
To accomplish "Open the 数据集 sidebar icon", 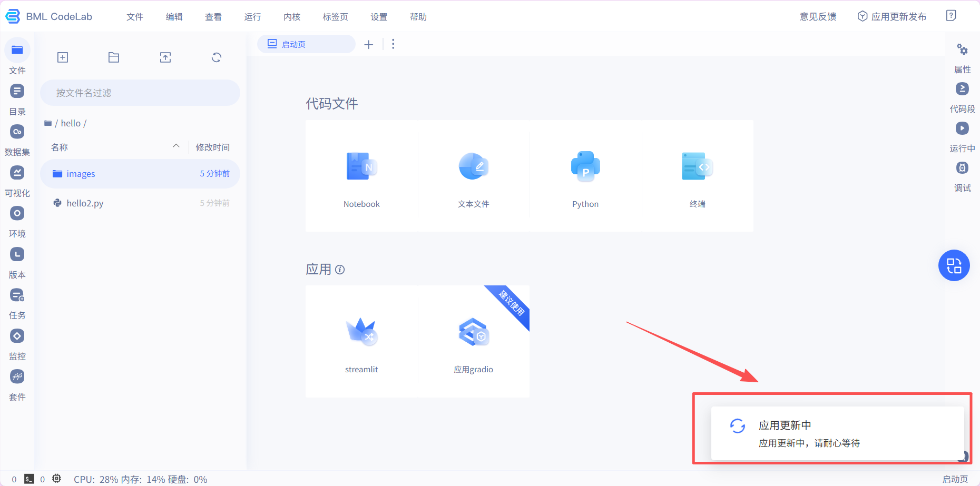I will click(17, 132).
